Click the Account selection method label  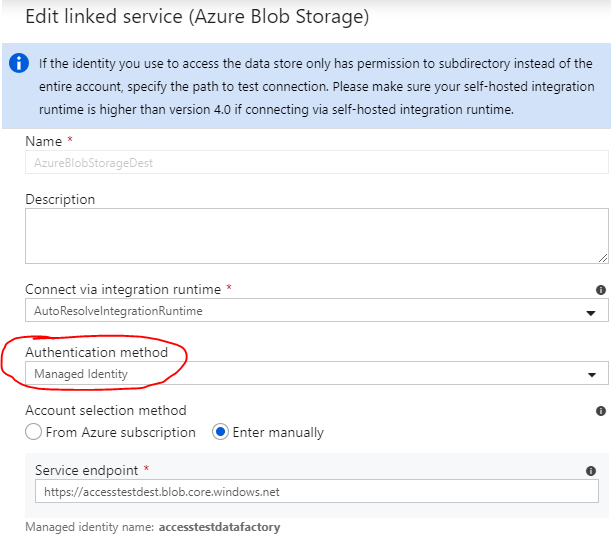click(105, 410)
